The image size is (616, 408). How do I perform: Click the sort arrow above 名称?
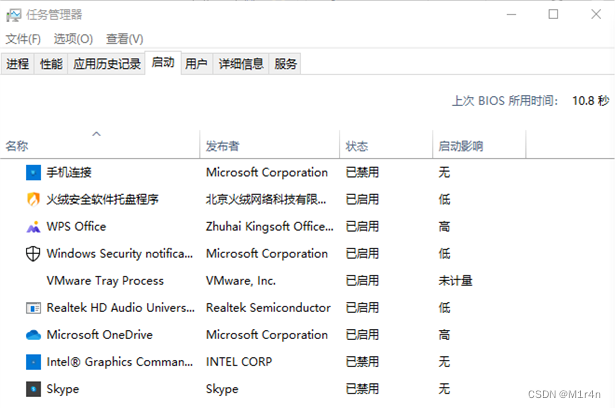click(96, 134)
